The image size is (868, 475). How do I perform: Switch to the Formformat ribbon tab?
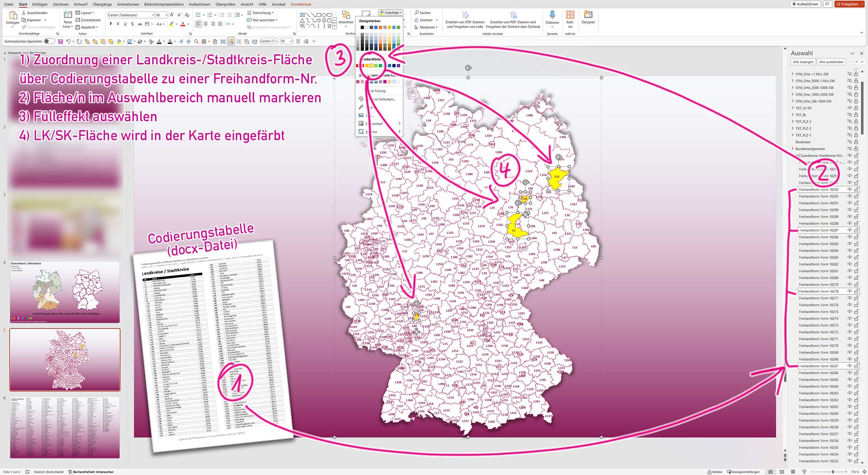tap(300, 4)
